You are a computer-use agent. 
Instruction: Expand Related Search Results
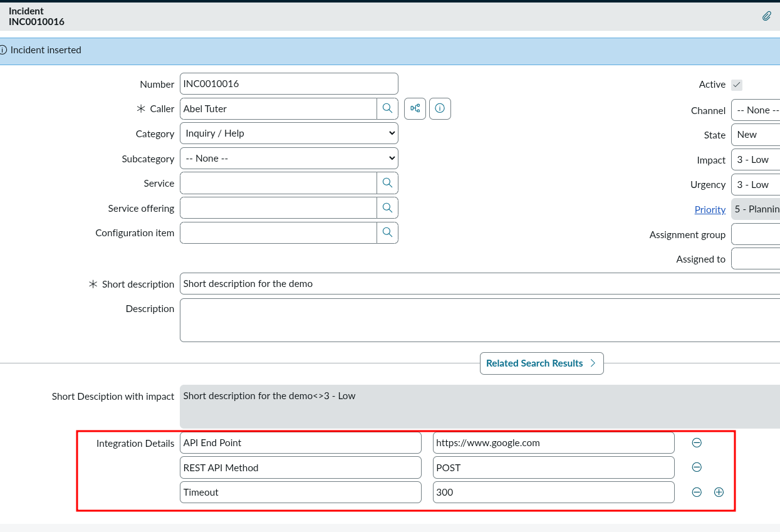click(x=541, y=363)
